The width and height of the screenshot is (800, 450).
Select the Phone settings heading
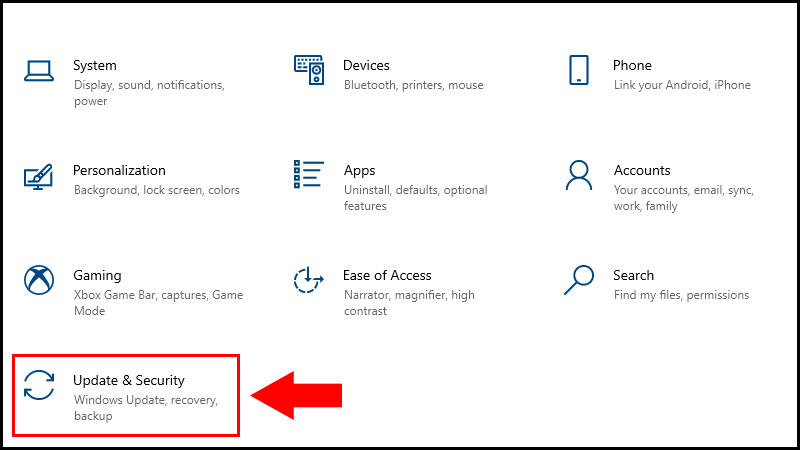tap(632, 65)
